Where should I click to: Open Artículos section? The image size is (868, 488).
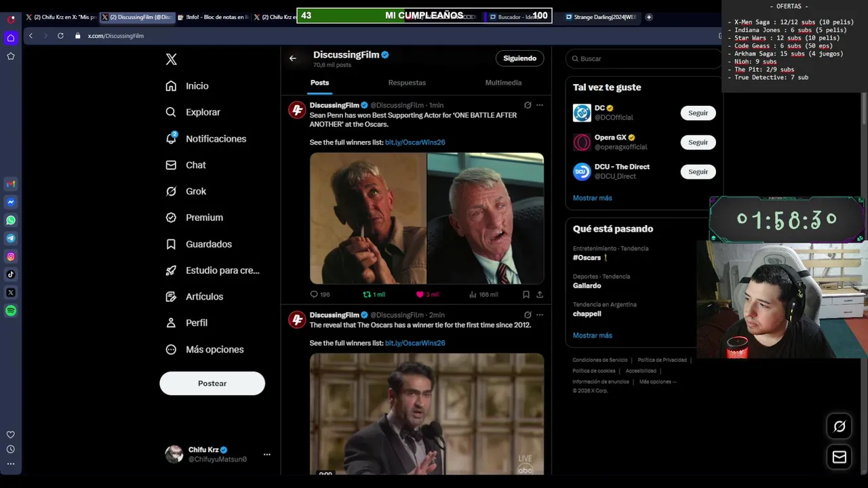click(x=195, y=297)
